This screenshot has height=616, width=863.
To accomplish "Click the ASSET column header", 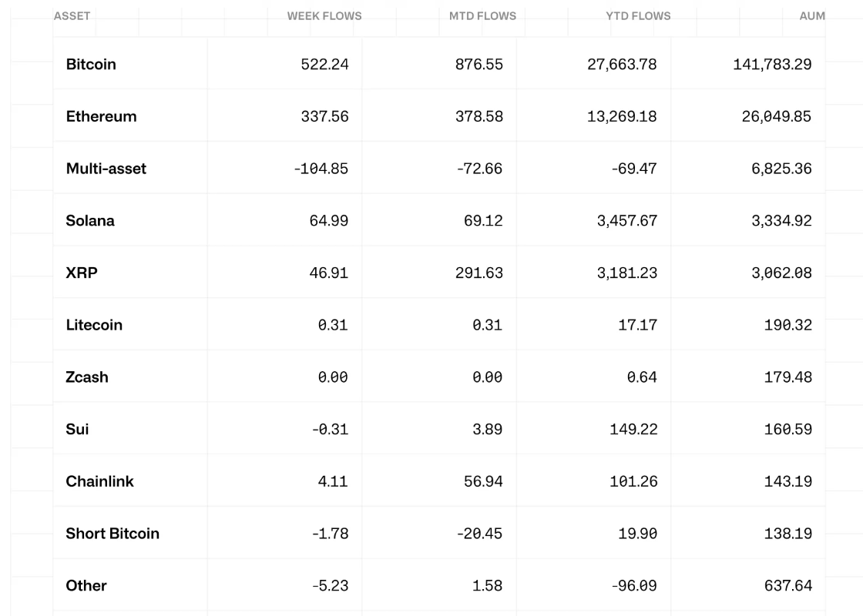I will click(72, 16).
